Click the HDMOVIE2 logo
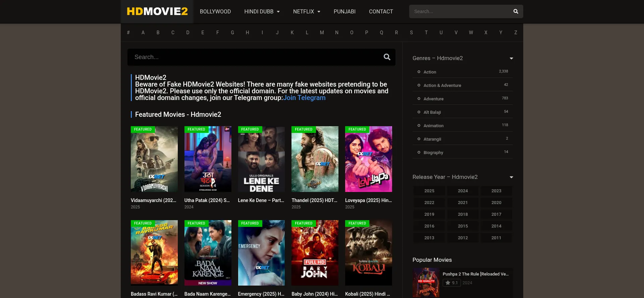 [x=157, y=11]
